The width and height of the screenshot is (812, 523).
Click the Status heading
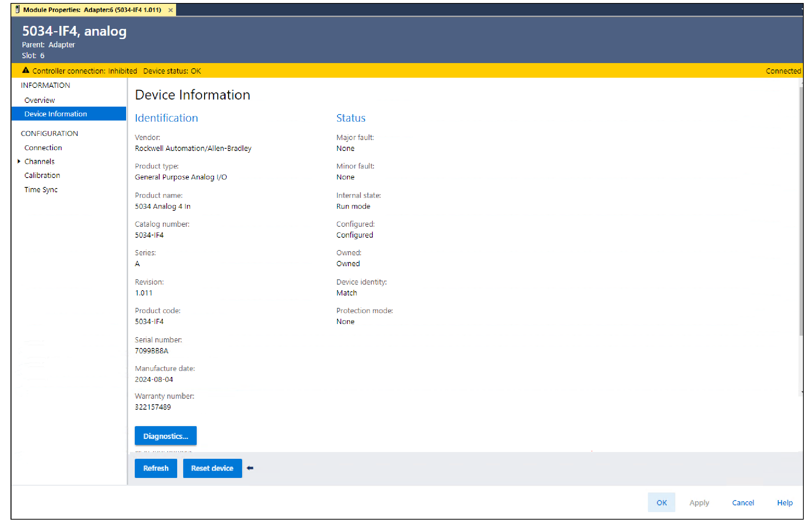point(351,118)
